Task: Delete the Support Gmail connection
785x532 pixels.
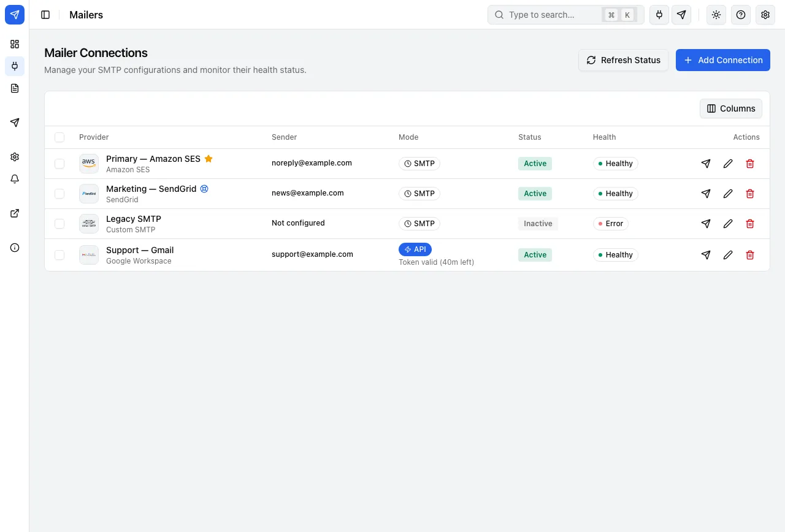Action: point(750,255)
